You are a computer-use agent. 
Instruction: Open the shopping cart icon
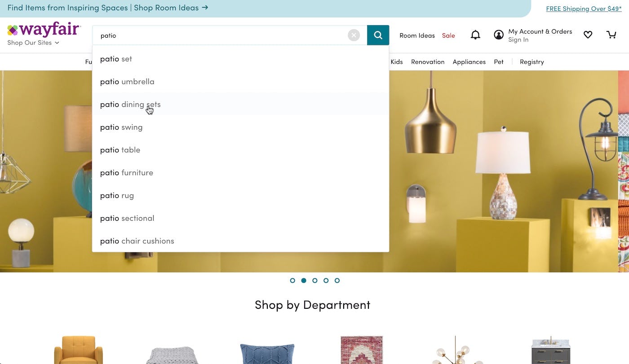click(611, 35)
